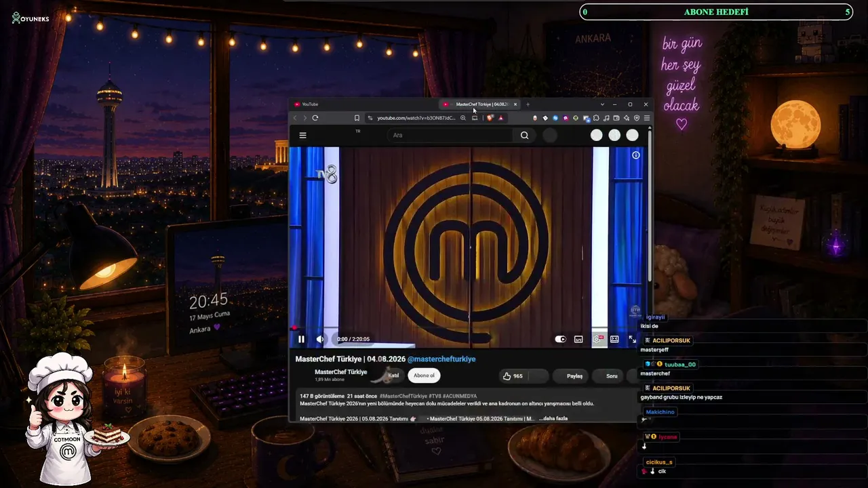Viewport: 868px width, 488px height.
Task: Enter fullscreen with the expand icon
Action: (632, 339)
